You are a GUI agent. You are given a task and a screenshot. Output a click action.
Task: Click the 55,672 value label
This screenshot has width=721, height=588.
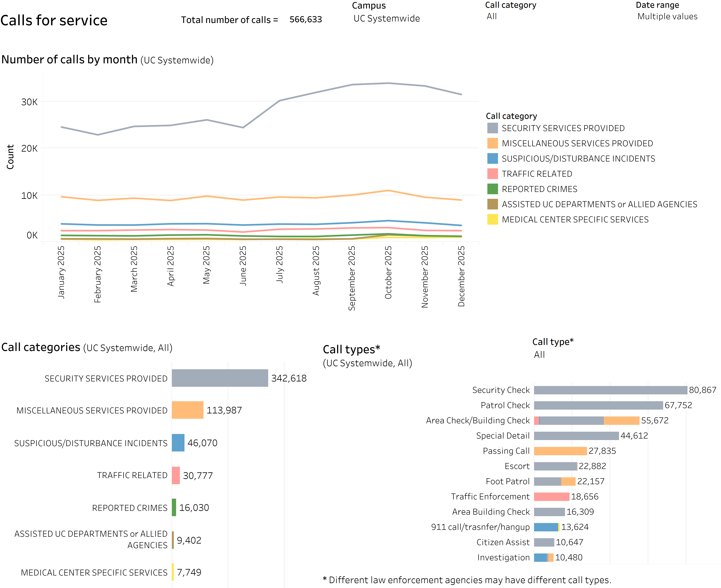(655, 420)
